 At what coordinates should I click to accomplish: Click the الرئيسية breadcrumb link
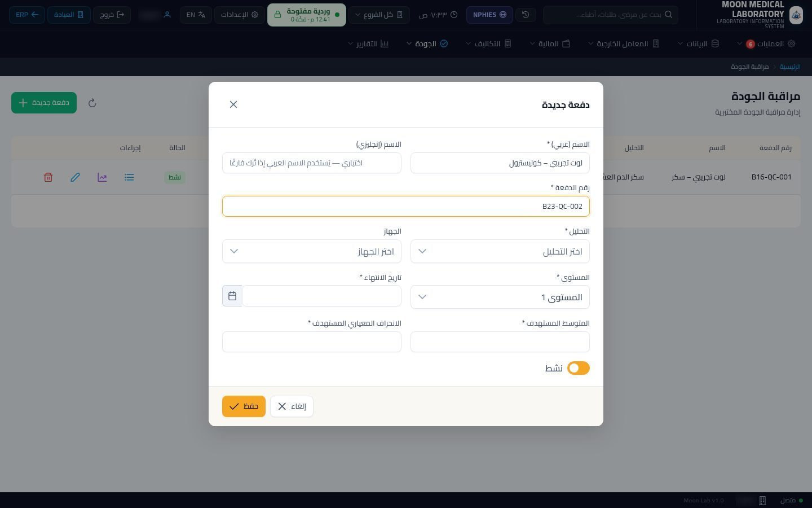(790, 67)
